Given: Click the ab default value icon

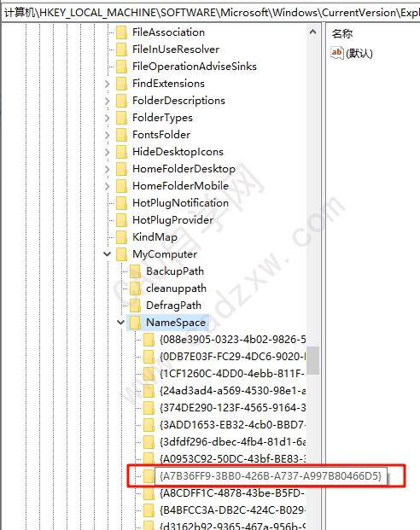Looking at the screenshot, I should (337, 53).
